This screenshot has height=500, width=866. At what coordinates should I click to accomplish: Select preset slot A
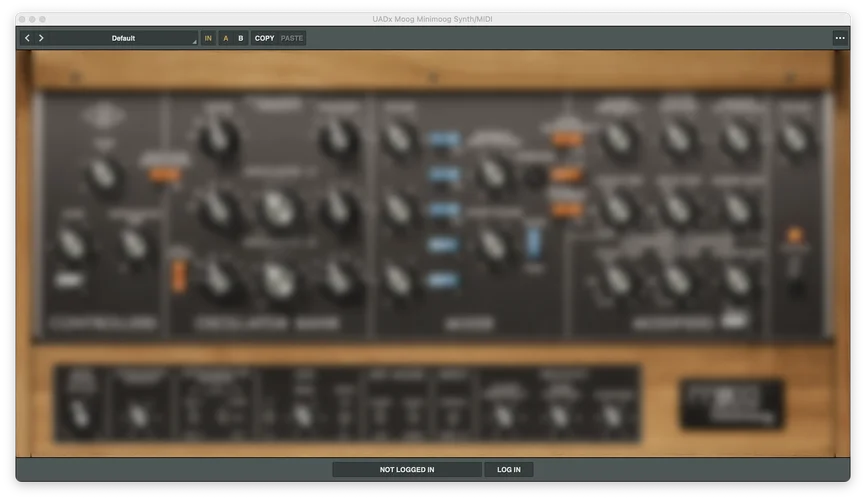pos(225,38)
